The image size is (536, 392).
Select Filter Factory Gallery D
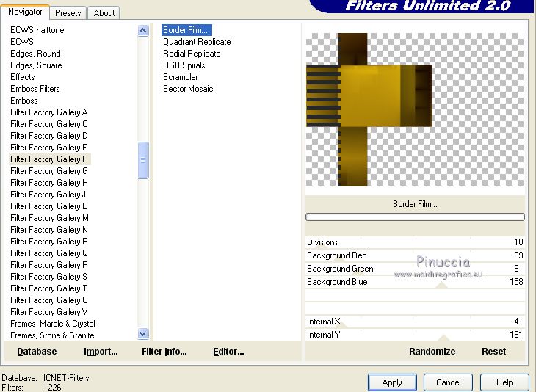[49, 136]
